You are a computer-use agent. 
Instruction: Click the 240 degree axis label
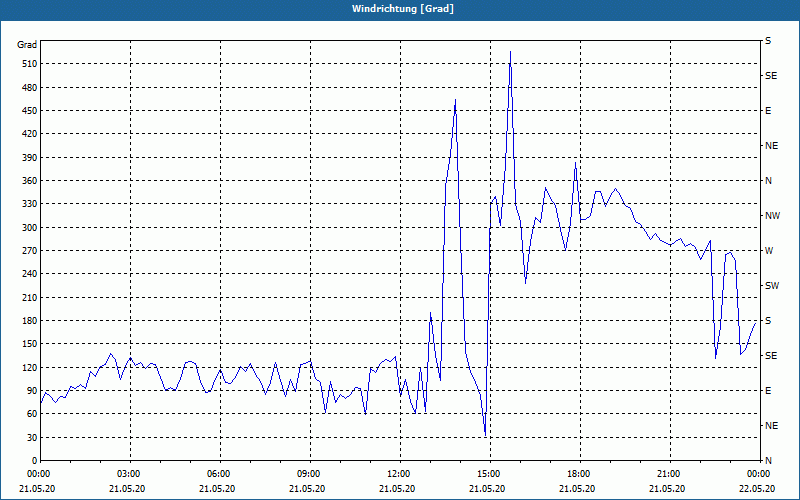pyautogui.click(x=31, y=273)
